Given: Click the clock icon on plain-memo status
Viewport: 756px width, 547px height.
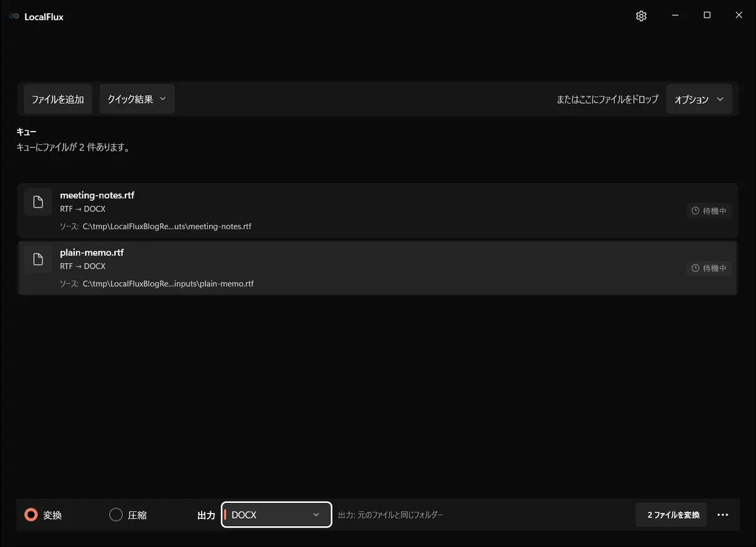Looking at the screenshot, I should coord(696,268).
